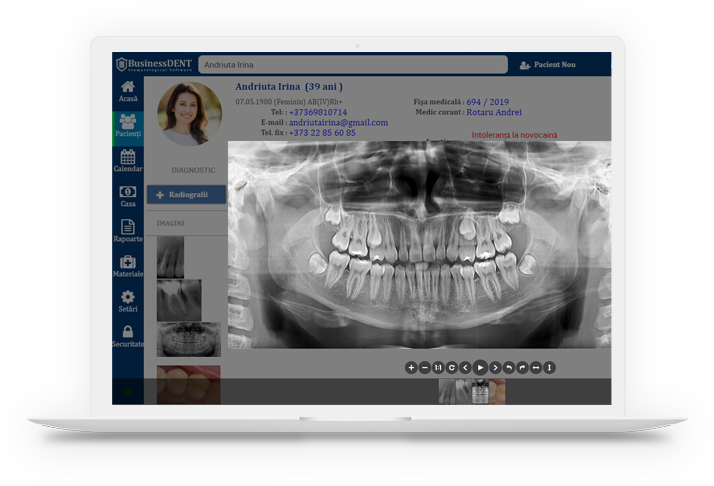Screen dimensions: 714x486
Task: Show the next image
Action: pyautogui.click(x=495, y=368)
